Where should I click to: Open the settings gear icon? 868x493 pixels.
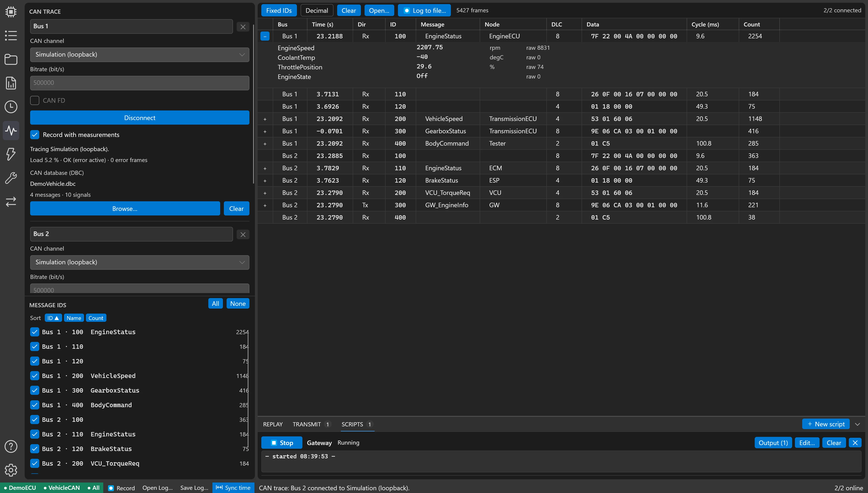click(x=11, y=470)
